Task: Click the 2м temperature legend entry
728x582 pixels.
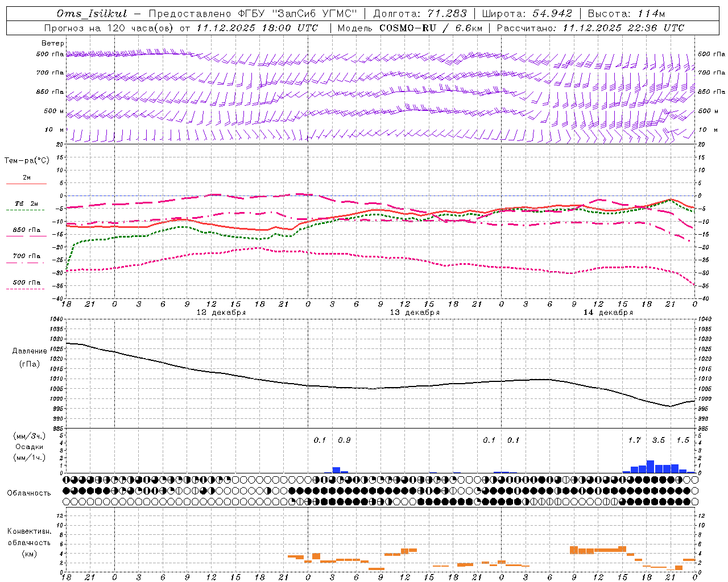Action: pyautogui.click(x=26, y=177)
